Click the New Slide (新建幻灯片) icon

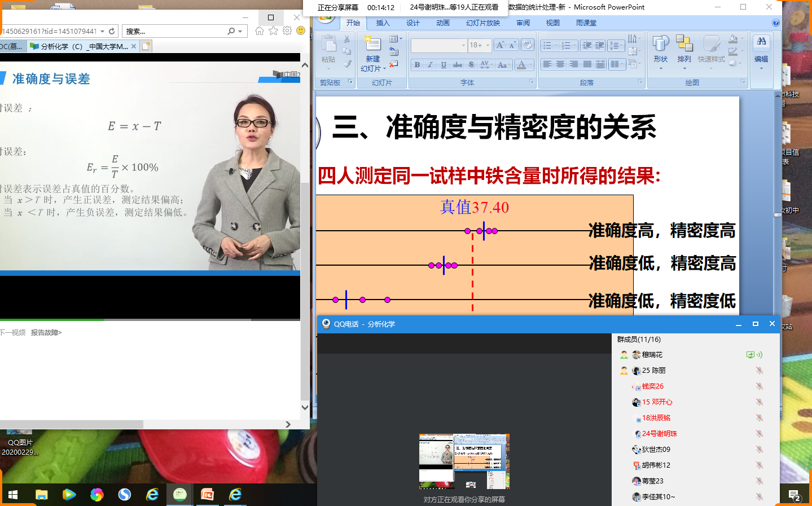pyautogui.click(x=372, y=45)
